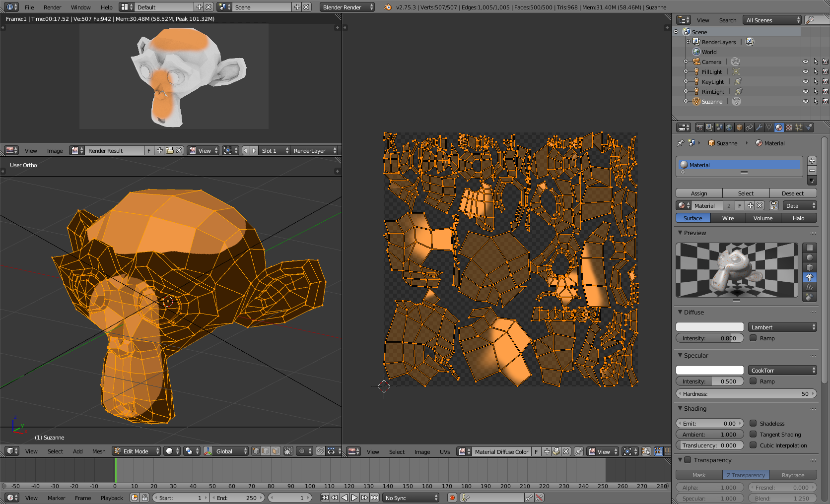This screenshot has width=830, height=504.
Task: Toggle visibility eye for FillLight in outliner
Action: point(806,72)
